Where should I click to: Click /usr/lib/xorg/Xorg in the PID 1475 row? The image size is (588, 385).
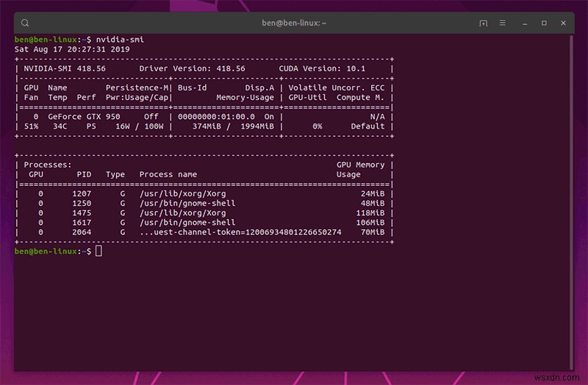pyautogui.click(x=182, y=213)
